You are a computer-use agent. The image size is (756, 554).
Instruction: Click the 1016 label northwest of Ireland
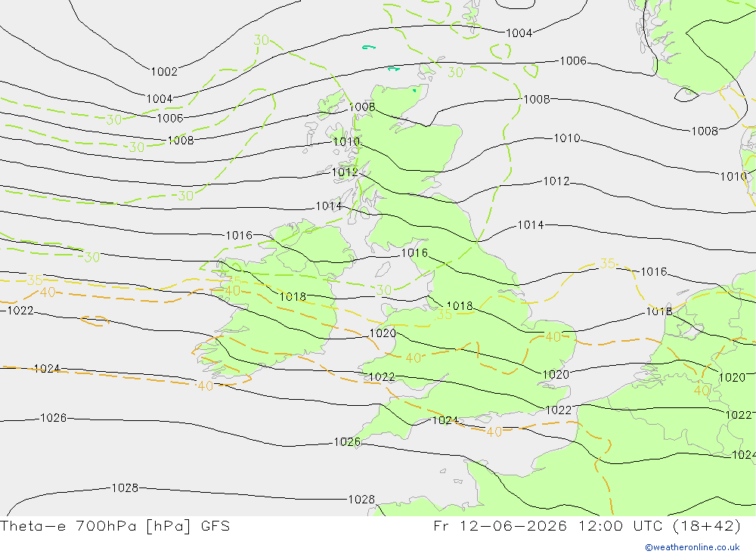(x=239, y=235)
